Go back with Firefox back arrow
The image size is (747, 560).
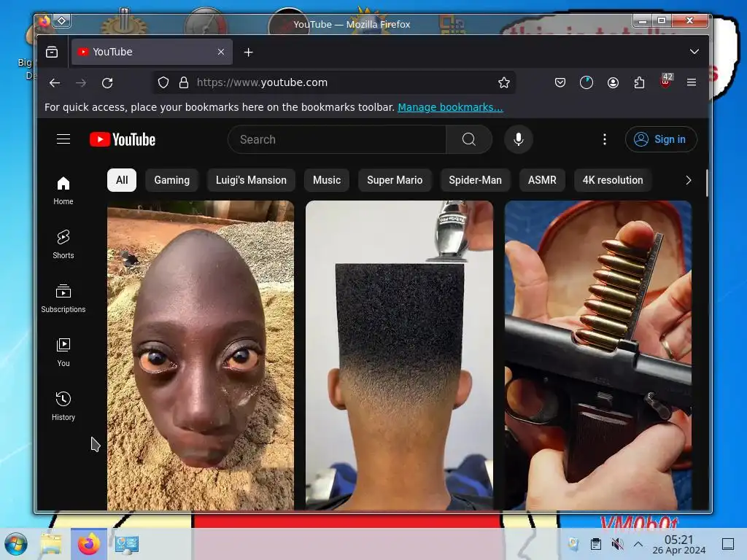(x=55, y=83)
